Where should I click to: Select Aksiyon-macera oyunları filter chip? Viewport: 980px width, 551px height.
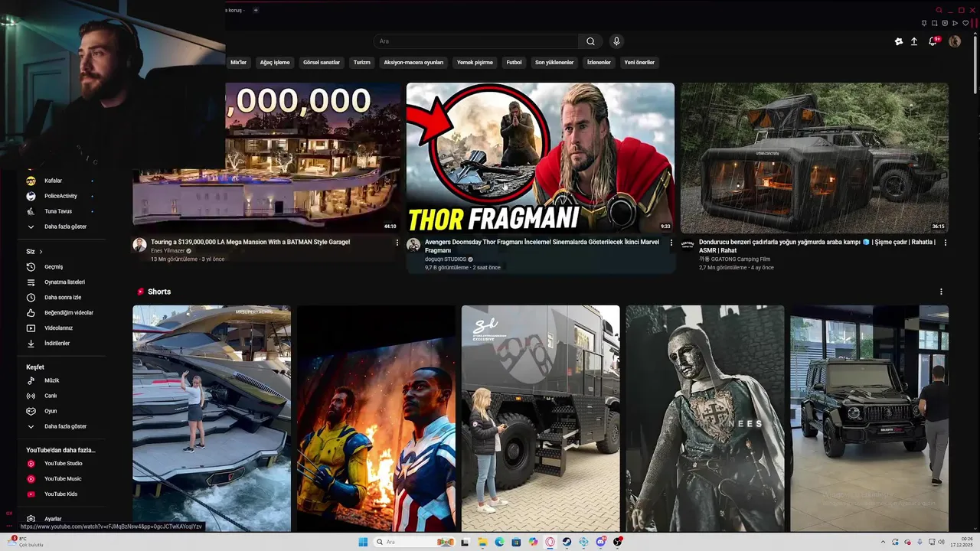pyautogui.click(x=413, y=63)
